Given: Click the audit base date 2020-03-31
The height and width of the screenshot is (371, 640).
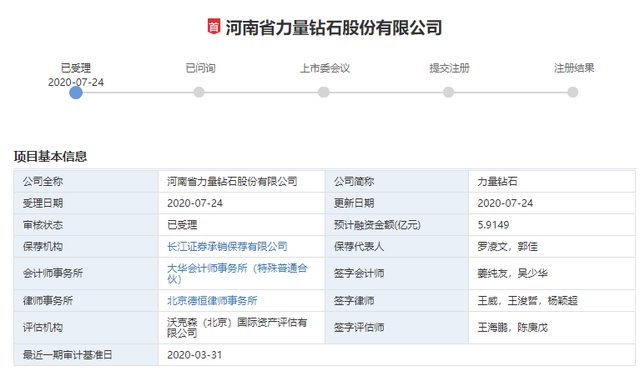Looking at the screenshot, I should (194, 355).
